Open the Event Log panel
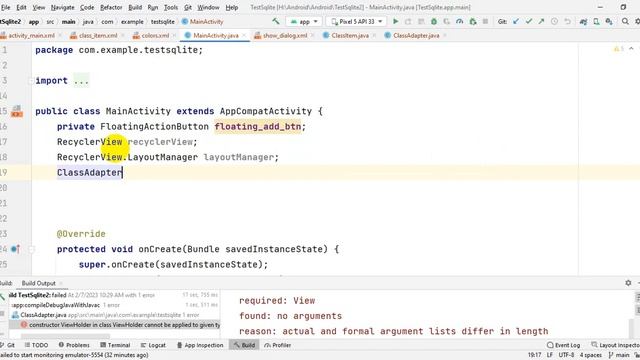Screen dimensions: 640x360 [x=563, y=345]
